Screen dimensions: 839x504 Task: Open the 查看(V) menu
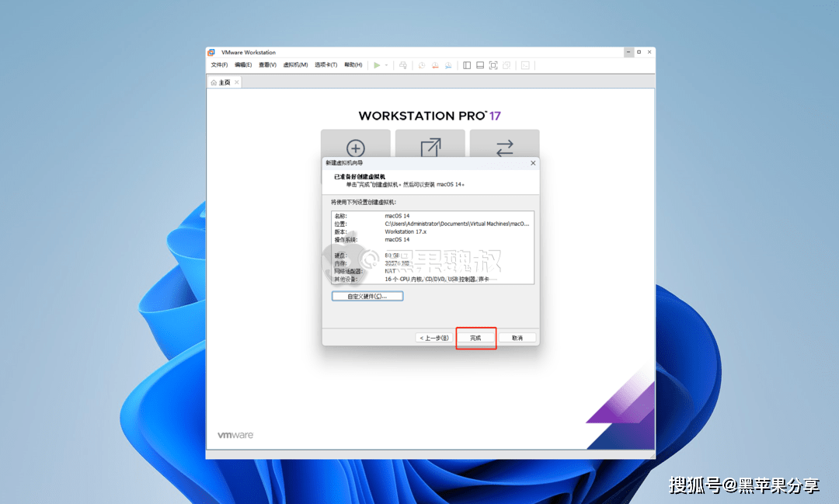pos(267,64)
